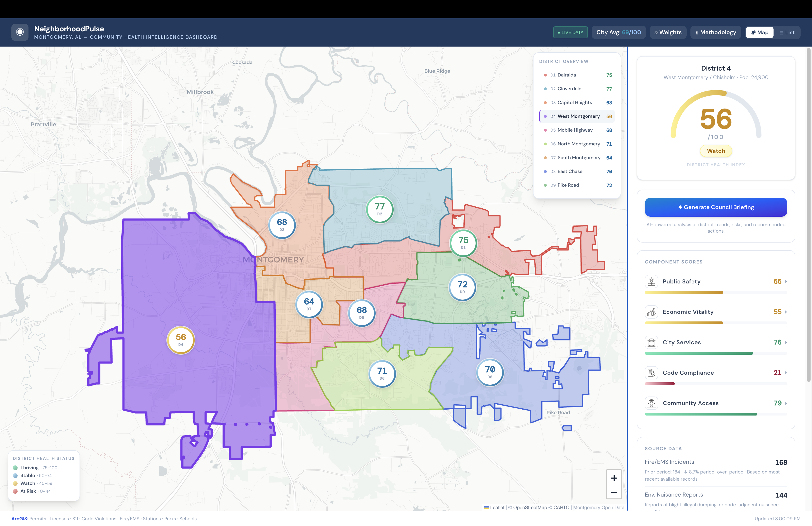Zoom in the map with plus
The image size is (812, 526).
[614, 478]
